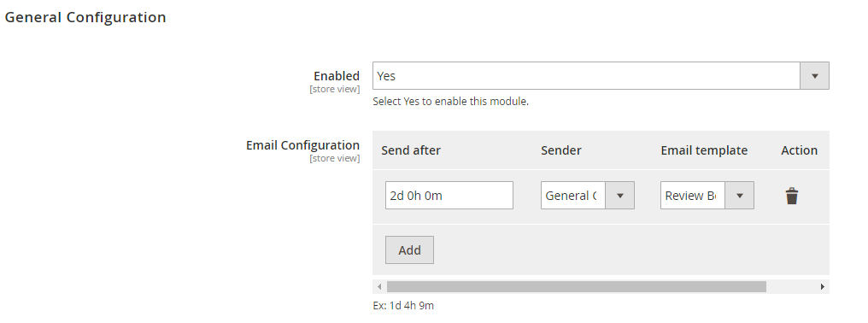Click the horizontal scrollbar's left arrow
The image size is (868, 323).
click(379, 286)
